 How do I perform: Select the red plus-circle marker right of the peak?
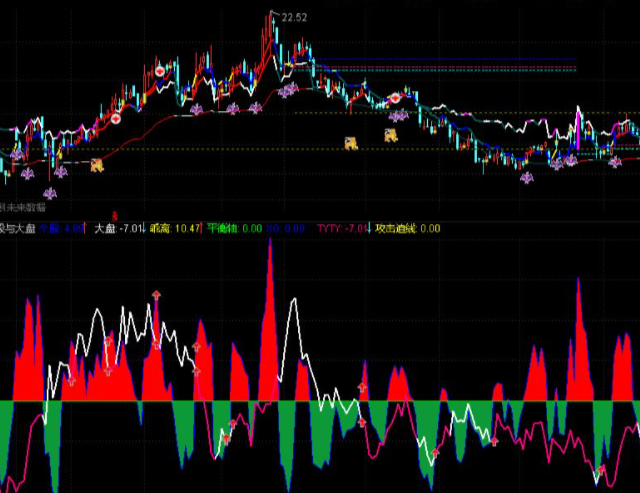click(x=396, y=98)
